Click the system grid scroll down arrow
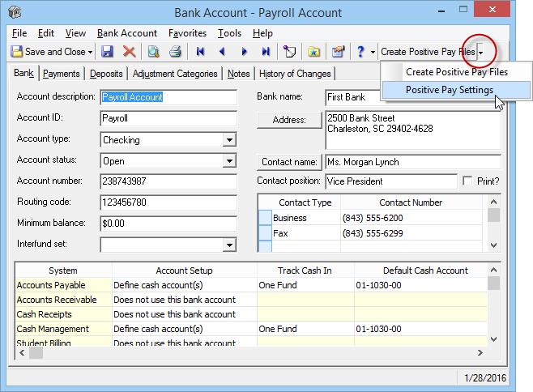This screenshot has height=392, width=533. [494, 339]
